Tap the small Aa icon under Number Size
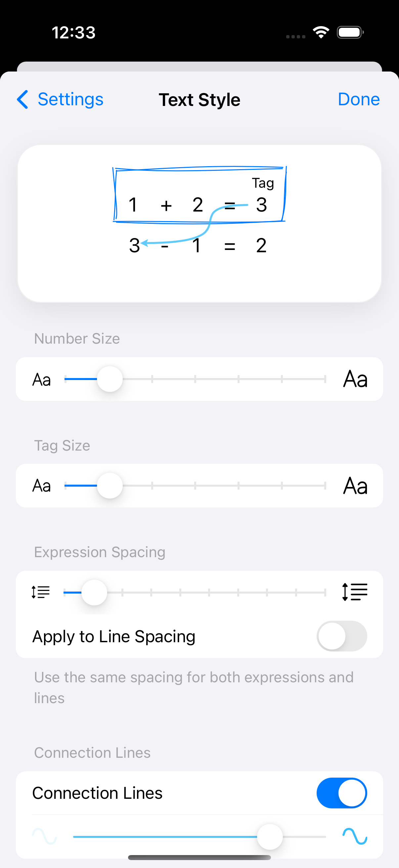This screenshot has width=399, height=868. pyautogui.click(x=41, y=380)
